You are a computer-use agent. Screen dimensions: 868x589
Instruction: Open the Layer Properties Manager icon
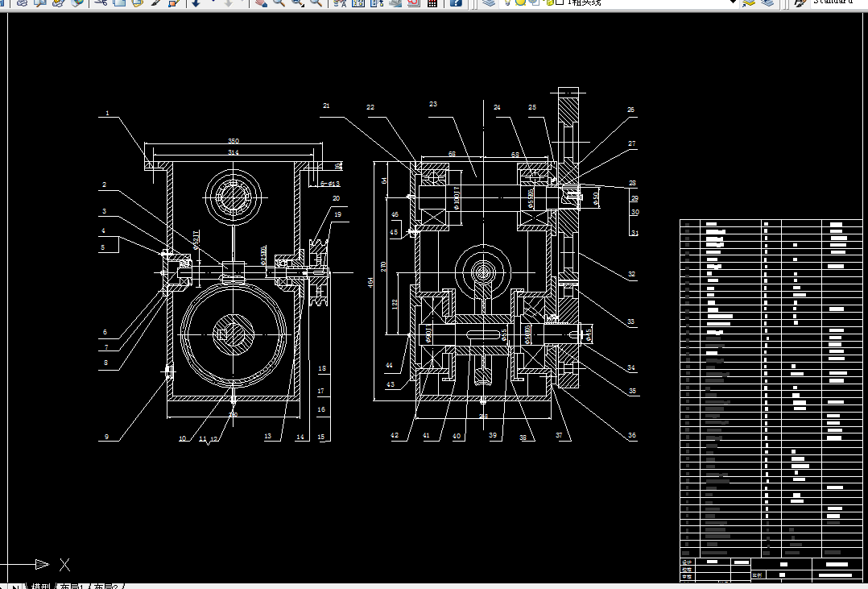coord(488,2)
